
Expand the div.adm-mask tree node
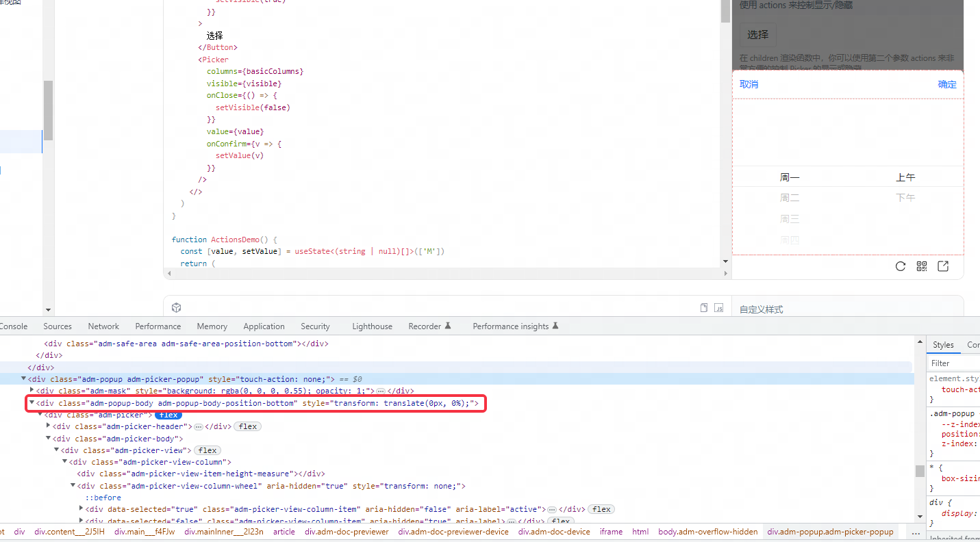[x=32, y=391]
